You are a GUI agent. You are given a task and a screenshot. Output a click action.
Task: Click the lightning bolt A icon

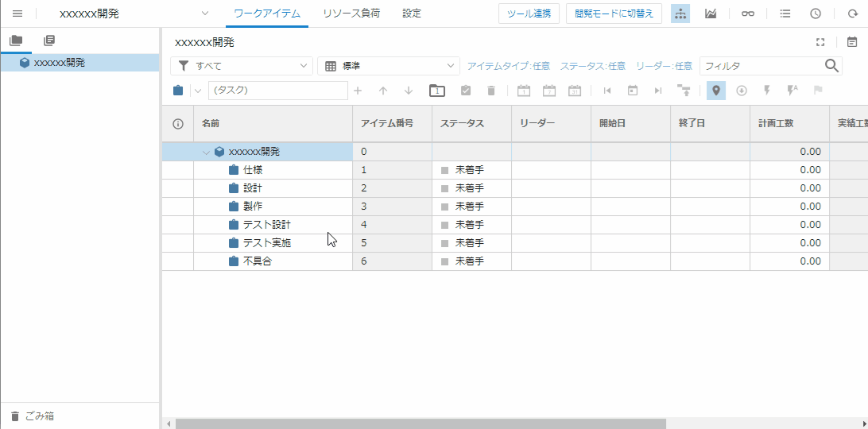(x=792, y=91)
